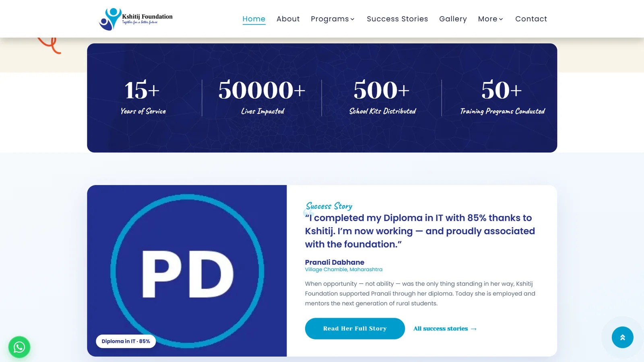Follow the All success stories link
Screen dimensions: 644x362
pos(445,329)
